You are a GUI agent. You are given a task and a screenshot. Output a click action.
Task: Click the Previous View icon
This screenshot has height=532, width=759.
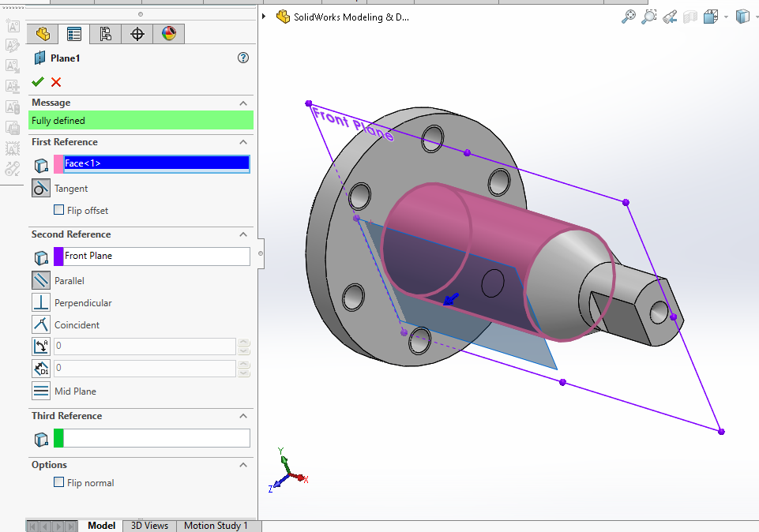click(x=669, y=17)
